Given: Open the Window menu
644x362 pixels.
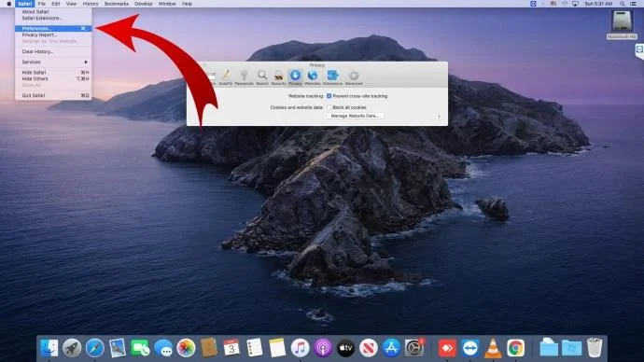Looking at the screenshot, I should pos(167,4).
